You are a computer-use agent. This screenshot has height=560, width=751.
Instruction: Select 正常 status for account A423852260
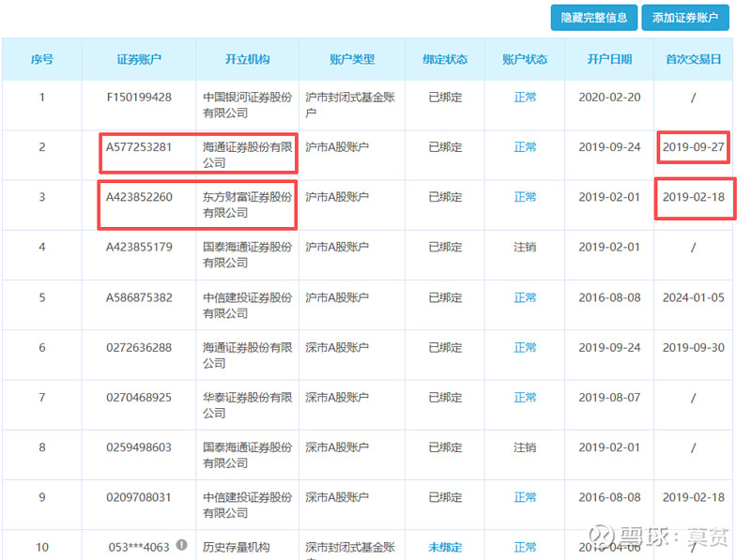pyautogui.click(x=525, y=197)
